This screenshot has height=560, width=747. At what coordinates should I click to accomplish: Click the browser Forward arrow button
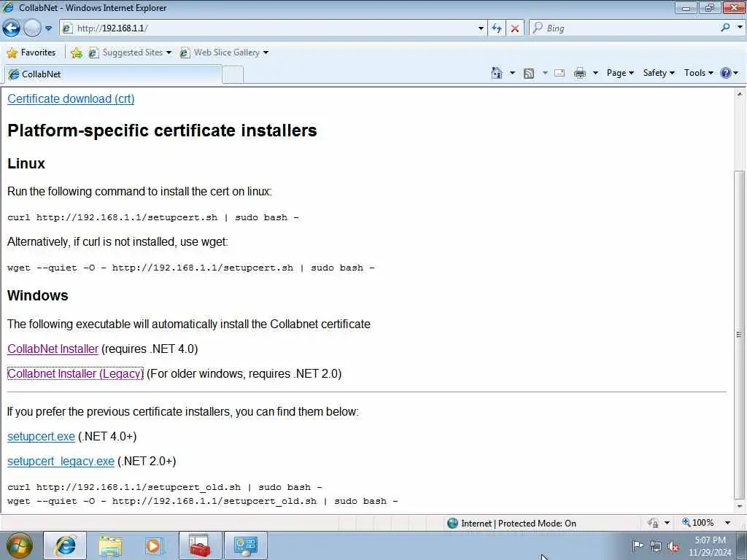(x=32, y=28)
